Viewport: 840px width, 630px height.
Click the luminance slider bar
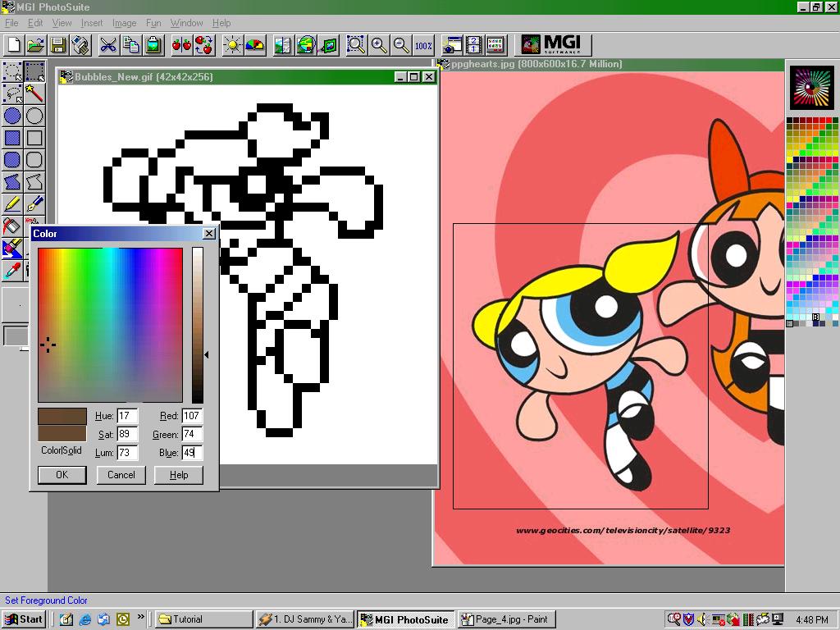pyautogui.click(x=198, y=325)
